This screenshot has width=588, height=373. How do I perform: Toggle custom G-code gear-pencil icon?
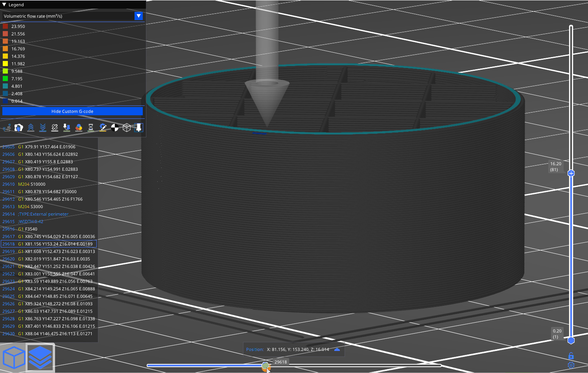tap(103, 128)
